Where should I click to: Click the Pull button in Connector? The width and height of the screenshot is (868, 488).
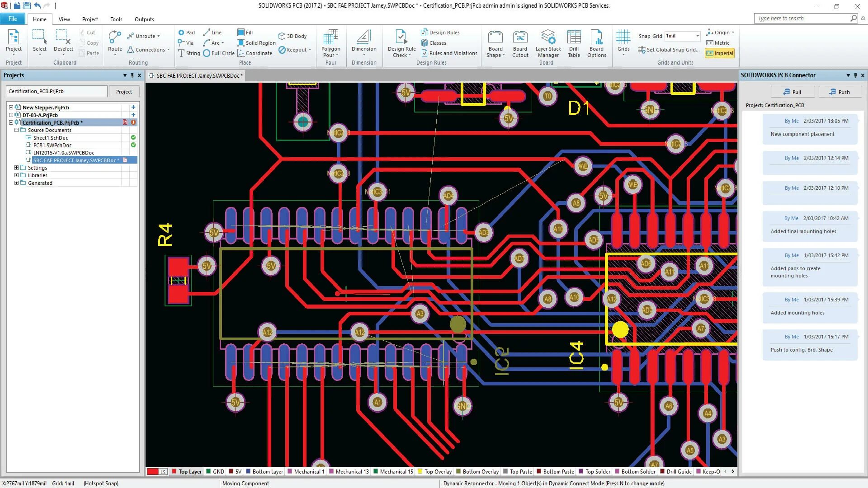click(x=793, y=92)
